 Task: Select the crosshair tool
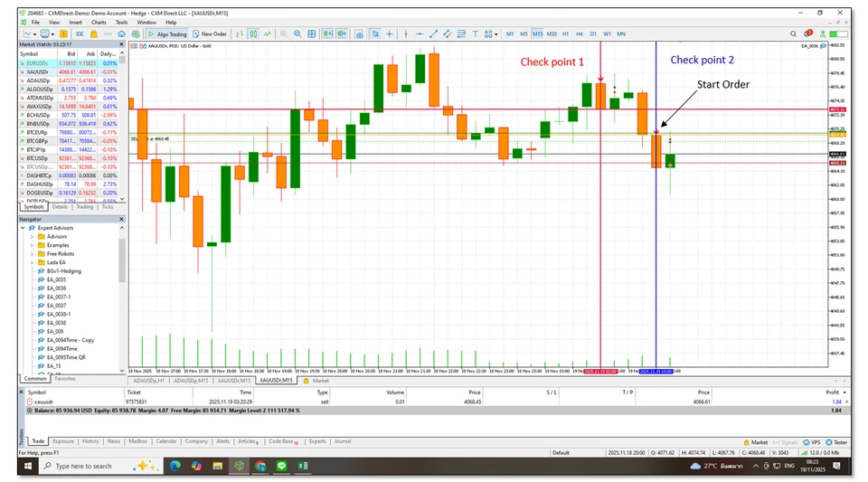(390, 33)
